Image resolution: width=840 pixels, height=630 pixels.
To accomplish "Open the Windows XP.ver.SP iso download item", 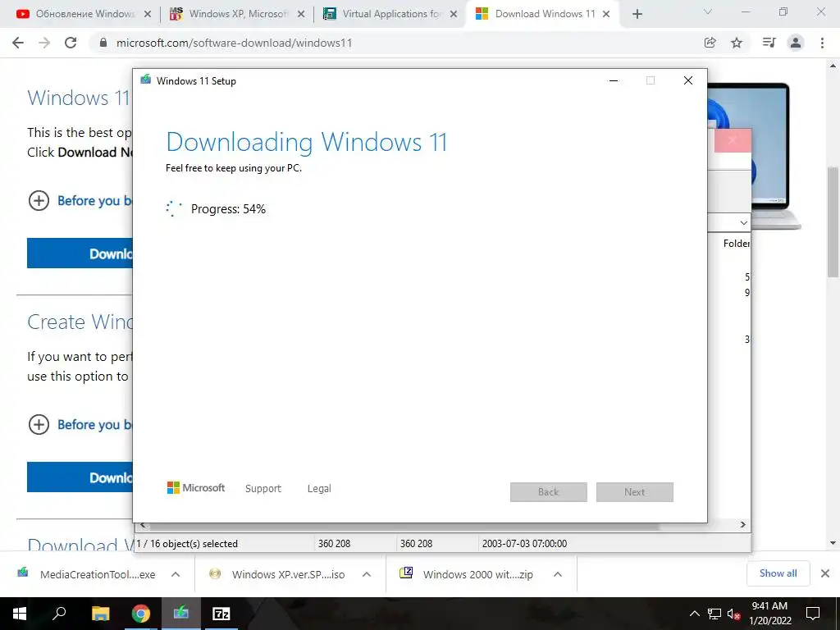I will coord(280,574).
